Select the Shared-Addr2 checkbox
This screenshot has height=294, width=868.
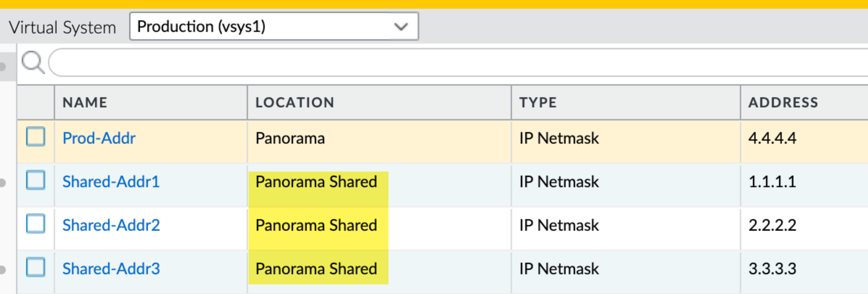pos(36,223)
